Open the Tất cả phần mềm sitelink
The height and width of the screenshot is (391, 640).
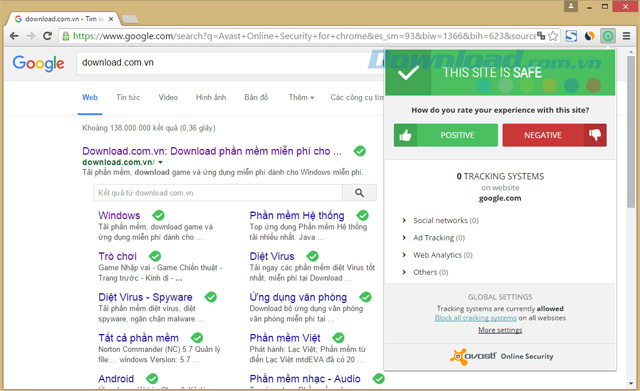pyautogui.click(x=138, y=338)
